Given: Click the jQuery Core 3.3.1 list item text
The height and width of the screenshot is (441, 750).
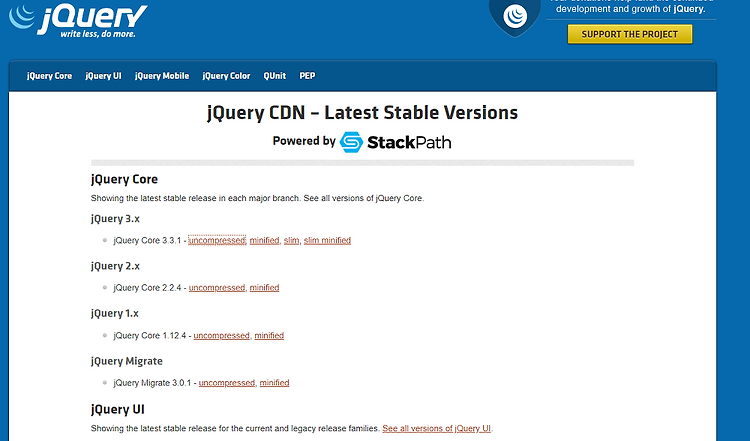Looking at the screenshot, I should [x=147, y=240].
